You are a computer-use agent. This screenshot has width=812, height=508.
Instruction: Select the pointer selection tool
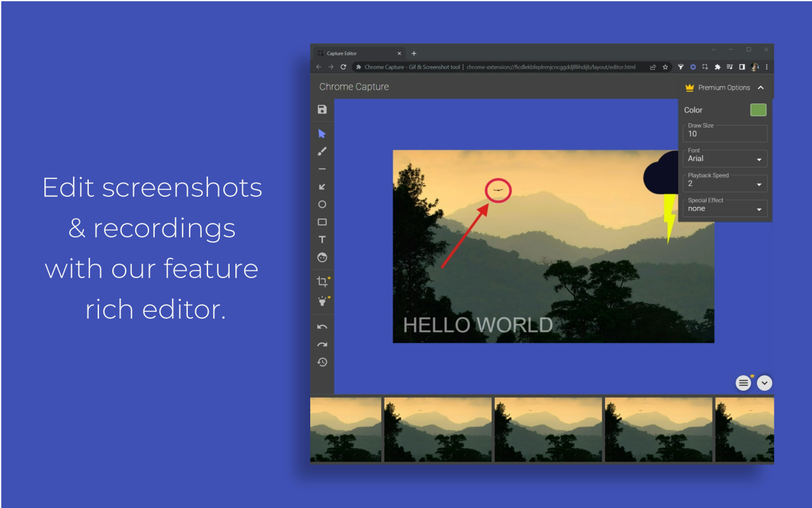[322, 133]
